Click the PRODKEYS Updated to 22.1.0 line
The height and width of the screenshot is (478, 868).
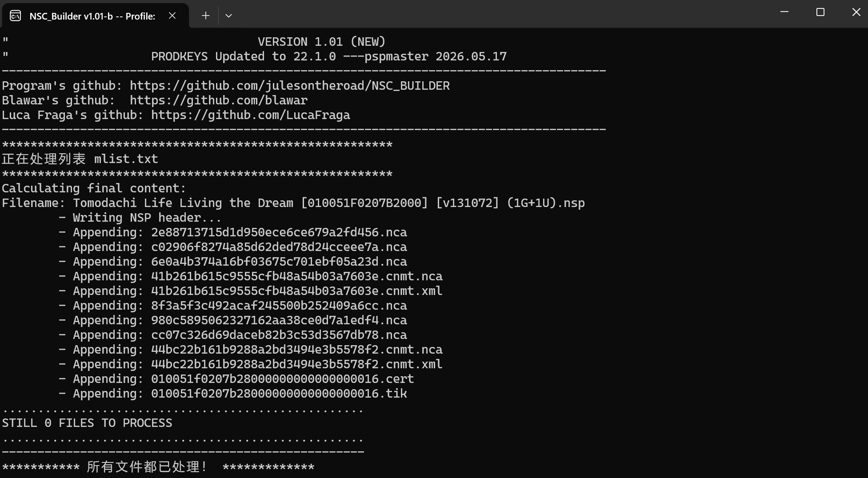coord(329,56)
